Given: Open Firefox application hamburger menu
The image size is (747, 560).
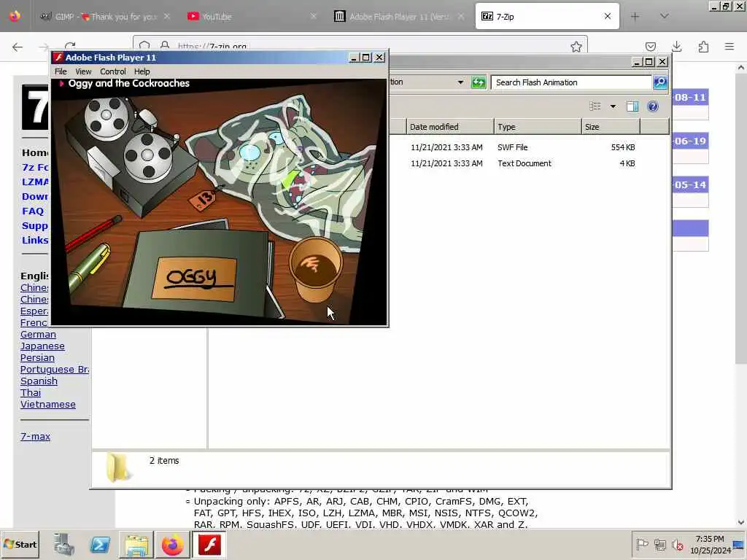Looking at the screenshot, I should click(x=729, y=47).
